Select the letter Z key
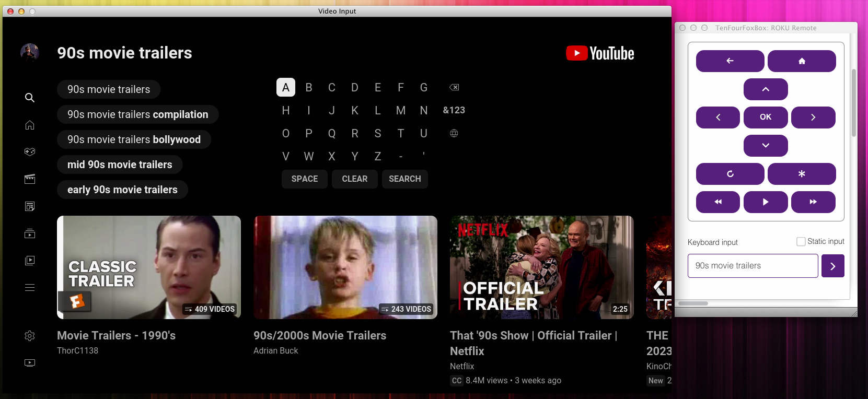 pos(378,156)
